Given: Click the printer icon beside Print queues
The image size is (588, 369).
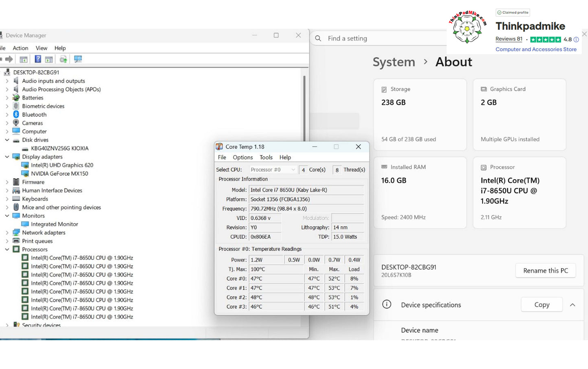Looking at the screenshot, I should (16, 241).
